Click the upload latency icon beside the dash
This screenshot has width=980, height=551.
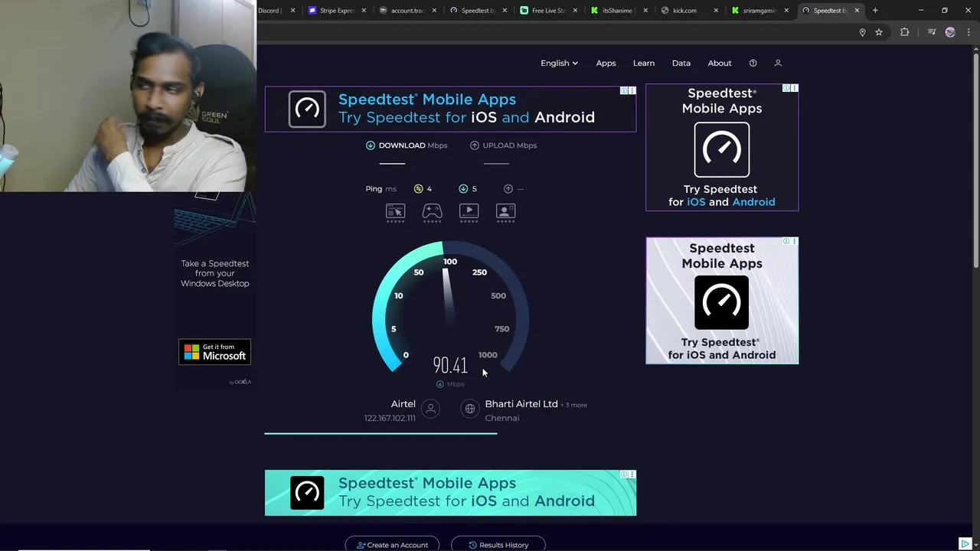pos(508,188)
